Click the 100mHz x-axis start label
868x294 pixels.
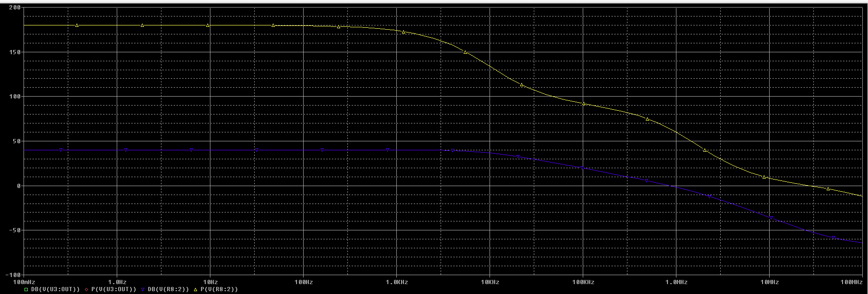24,282
